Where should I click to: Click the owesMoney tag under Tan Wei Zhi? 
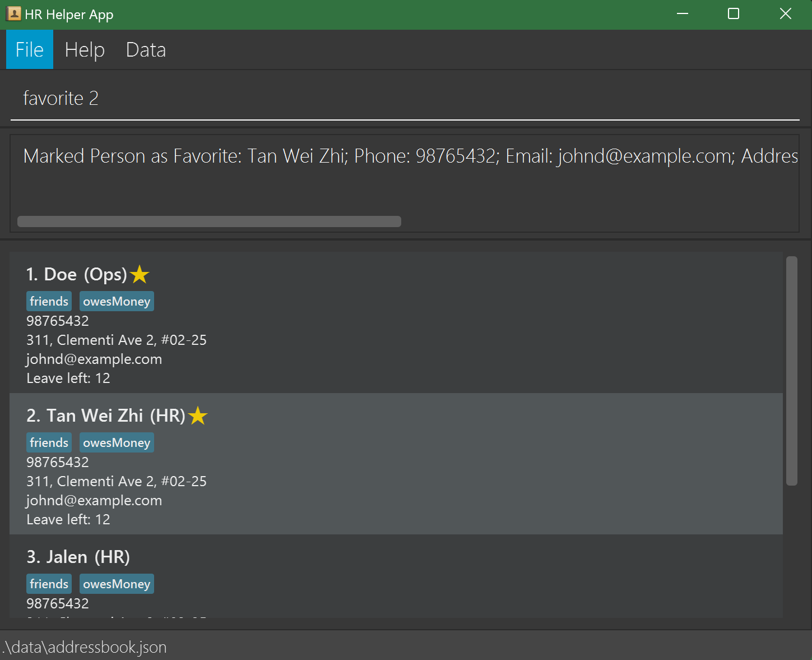coord(117,443)
